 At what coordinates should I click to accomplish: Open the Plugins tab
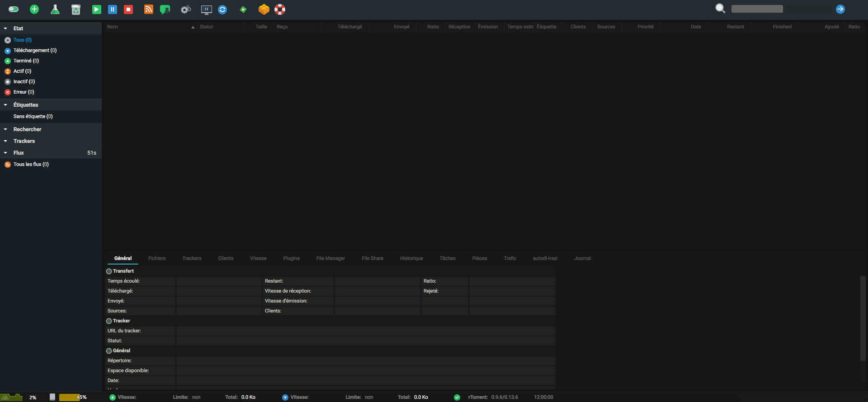[291, 258]
